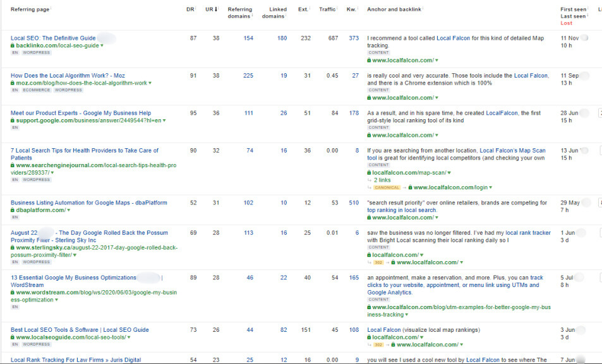Click info icon beside Referring page header
Screen dimensions: 602x364
51,8
